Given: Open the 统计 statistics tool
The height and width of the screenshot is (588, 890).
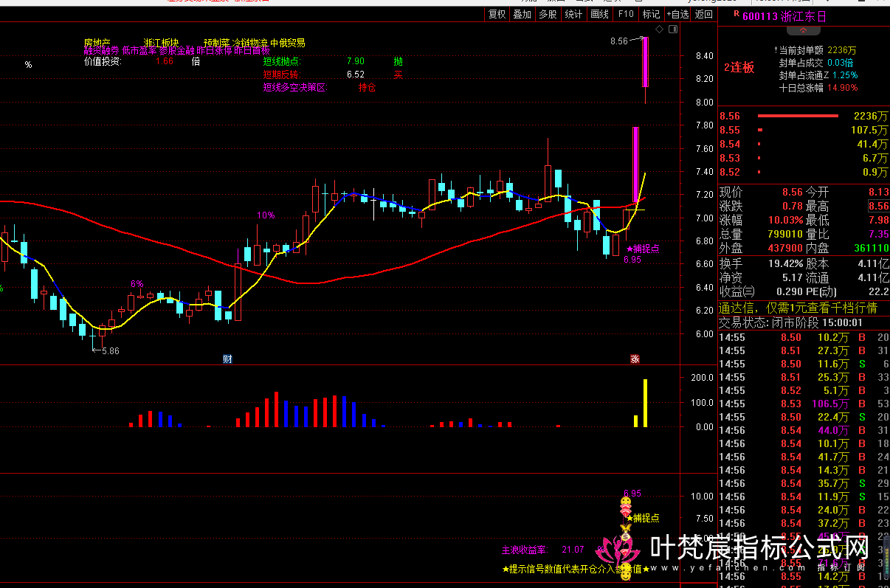Looking at the screenshot, I should (x=573, y=14).
